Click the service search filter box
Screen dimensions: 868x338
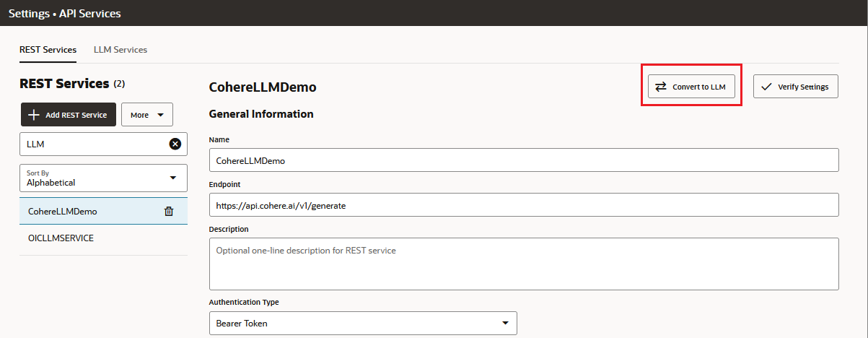click(x=92, y=144)
